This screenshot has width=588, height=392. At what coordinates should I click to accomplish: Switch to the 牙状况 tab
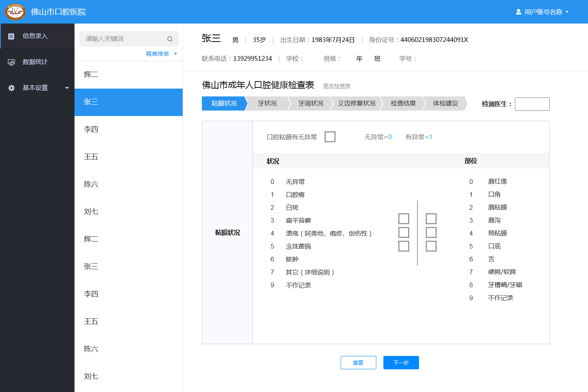(x=267, y=103)
